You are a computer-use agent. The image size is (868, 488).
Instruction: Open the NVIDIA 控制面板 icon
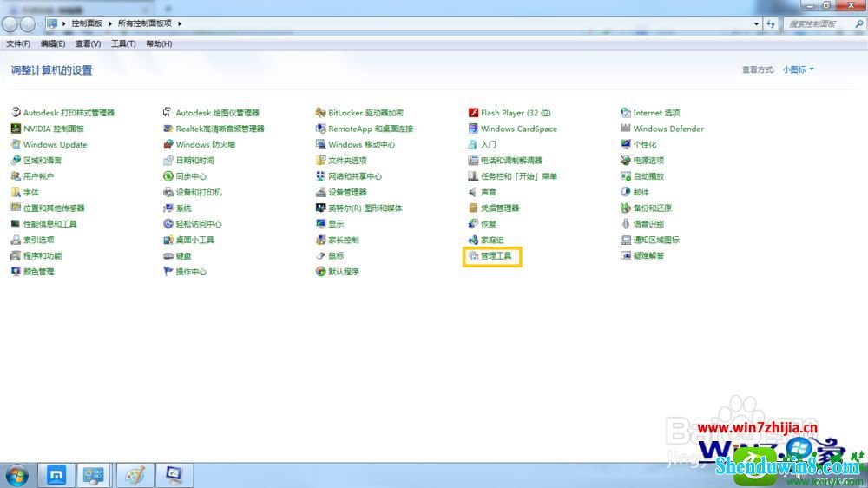16,129
